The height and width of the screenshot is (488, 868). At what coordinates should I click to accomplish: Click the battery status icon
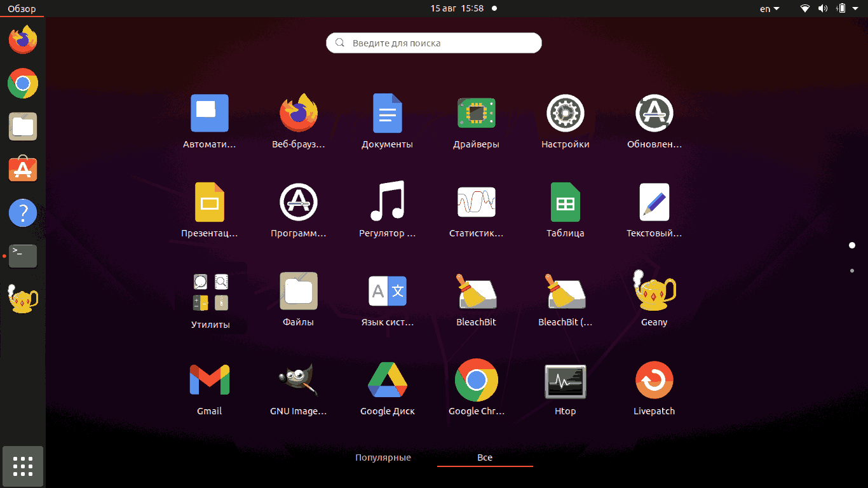(841, 8)
